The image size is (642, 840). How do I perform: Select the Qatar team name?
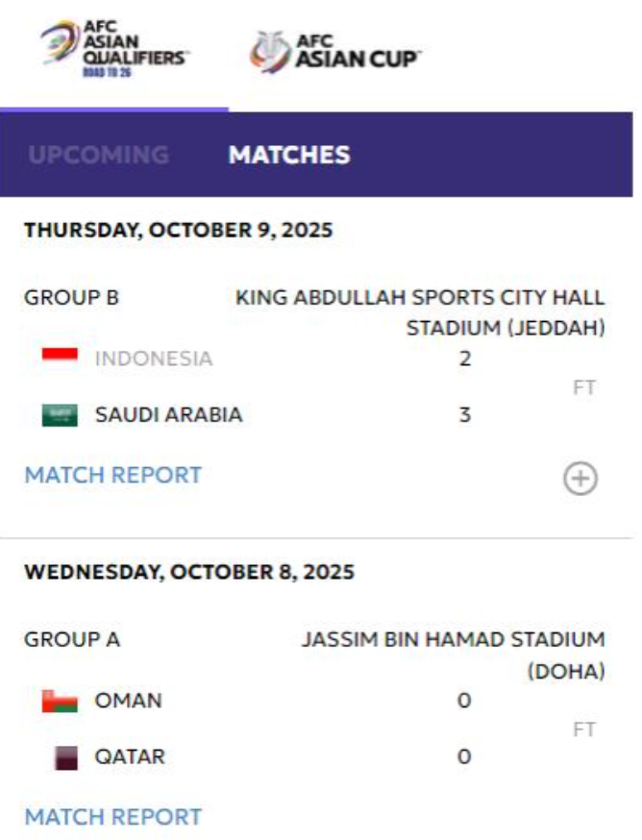[x=130, y=757]
